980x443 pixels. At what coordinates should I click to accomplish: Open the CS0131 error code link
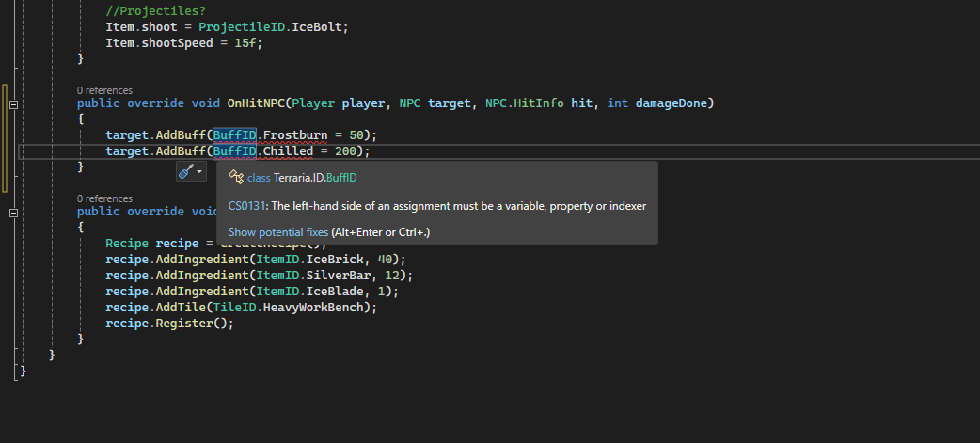pyautogui.click(x=246, y=206)
